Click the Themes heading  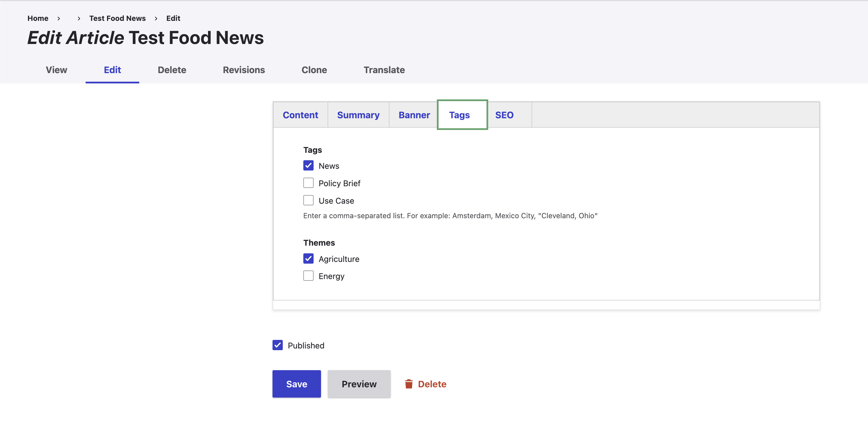coord(319,242)
